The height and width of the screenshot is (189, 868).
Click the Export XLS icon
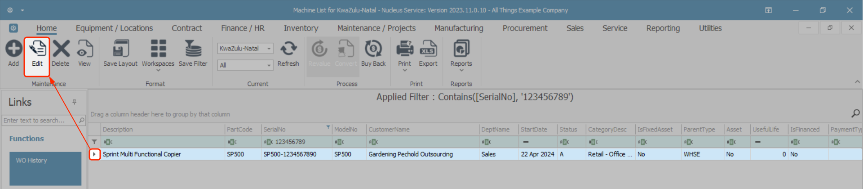click(428, 49)
